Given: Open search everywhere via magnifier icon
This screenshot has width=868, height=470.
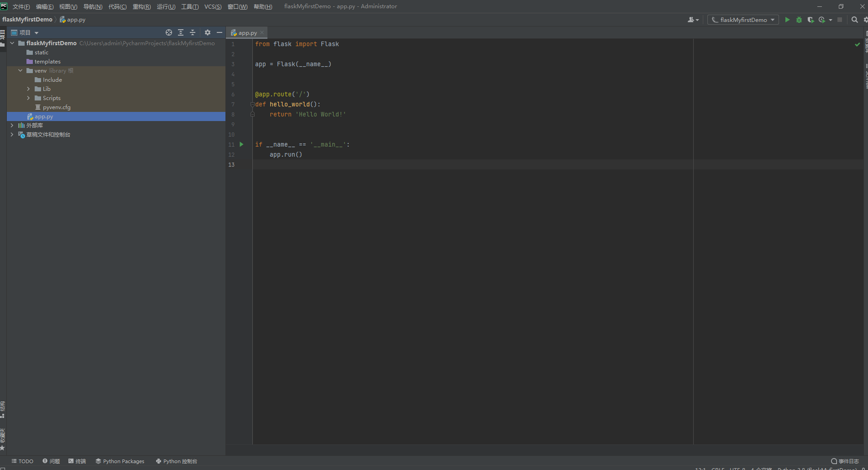Looking at the screenshot, I should [x=855, y=20].
